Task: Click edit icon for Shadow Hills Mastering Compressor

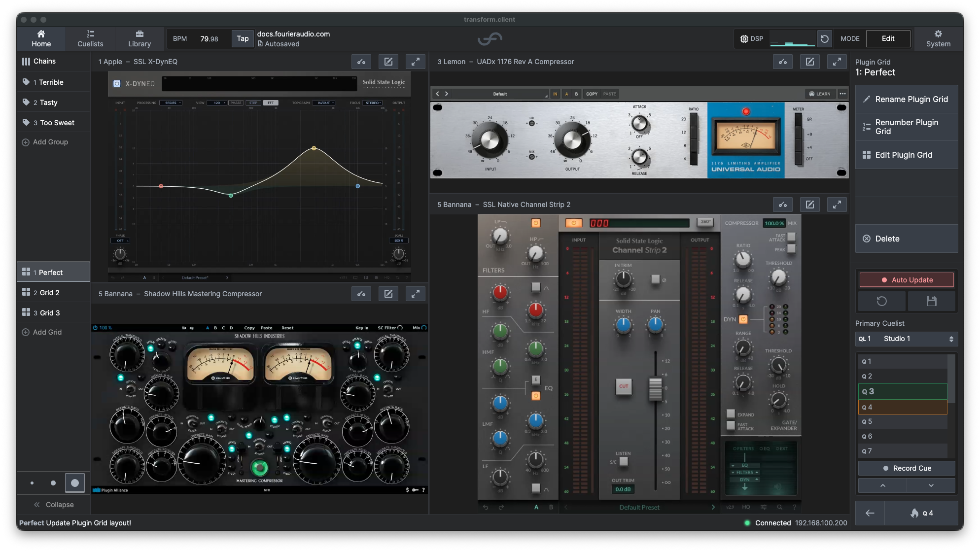Action: click(x=388, y=294)
